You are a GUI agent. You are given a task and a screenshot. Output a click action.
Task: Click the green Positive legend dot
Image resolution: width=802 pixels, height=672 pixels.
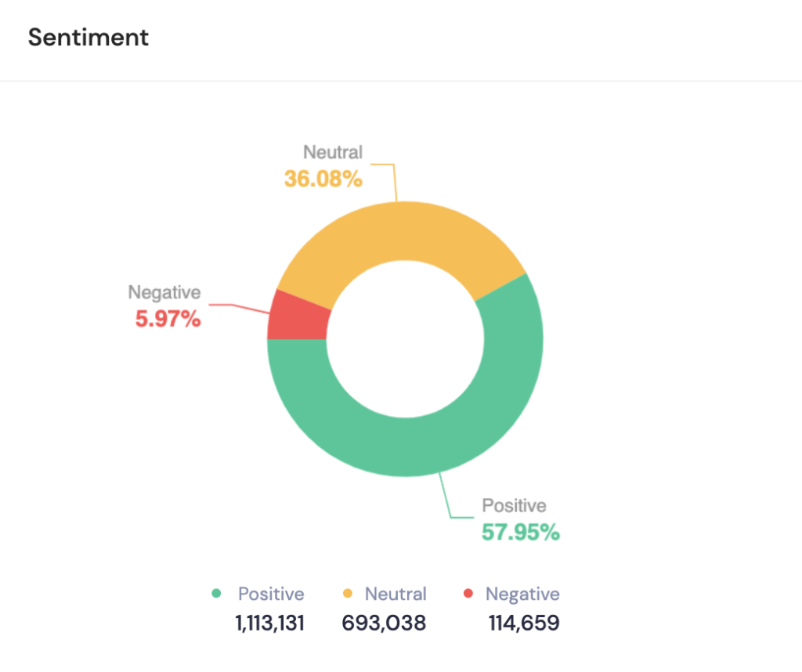coord(217,594)
